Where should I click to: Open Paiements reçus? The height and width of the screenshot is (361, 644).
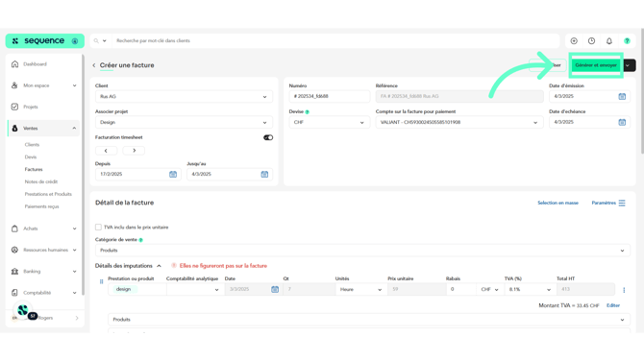[42, 206]
